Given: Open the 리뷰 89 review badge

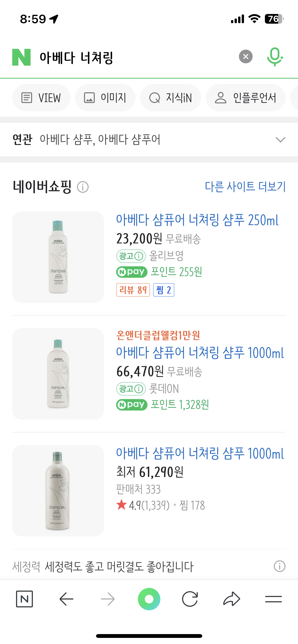Looking at the screenshot, I should click(x=133, y=290).
